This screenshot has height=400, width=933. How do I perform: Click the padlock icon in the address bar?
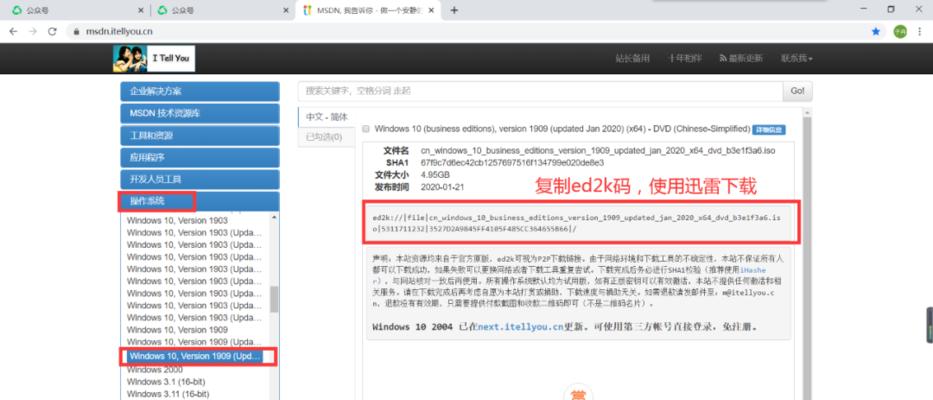76,32
